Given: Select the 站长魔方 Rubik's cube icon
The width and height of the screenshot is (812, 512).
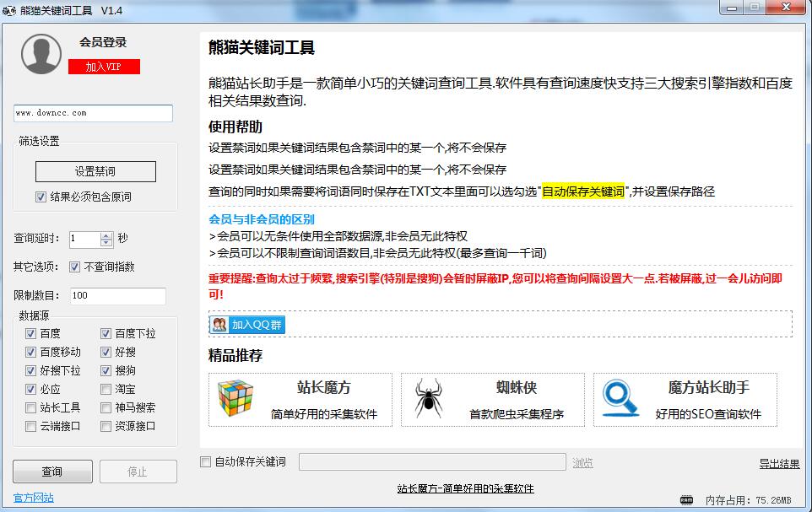Looking at the screenshot, I should click(x=236, y=398).
